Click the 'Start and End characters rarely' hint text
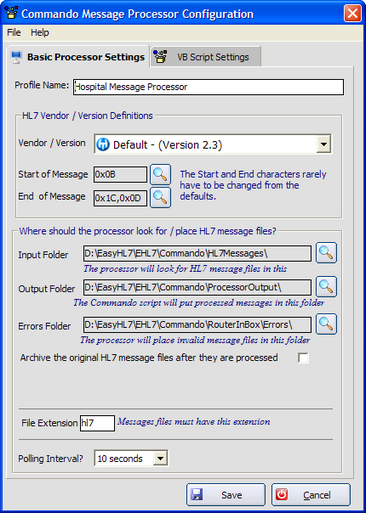The height and width of the screenshot is (513, 366). point(253,185)
